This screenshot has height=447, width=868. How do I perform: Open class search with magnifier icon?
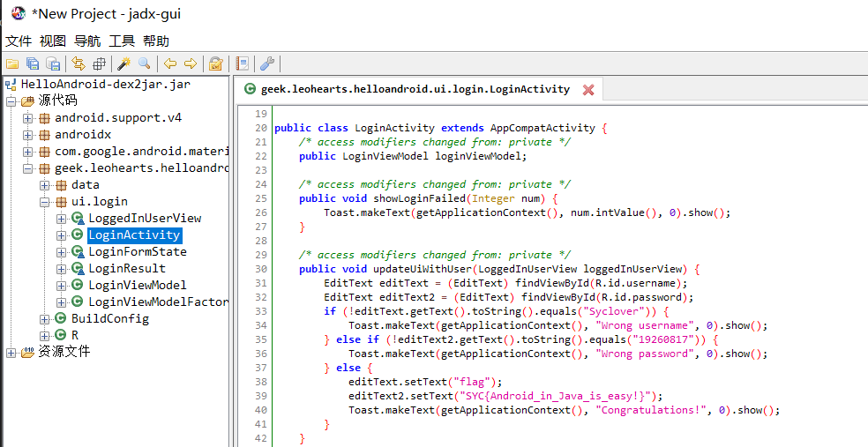click(144, 63)
